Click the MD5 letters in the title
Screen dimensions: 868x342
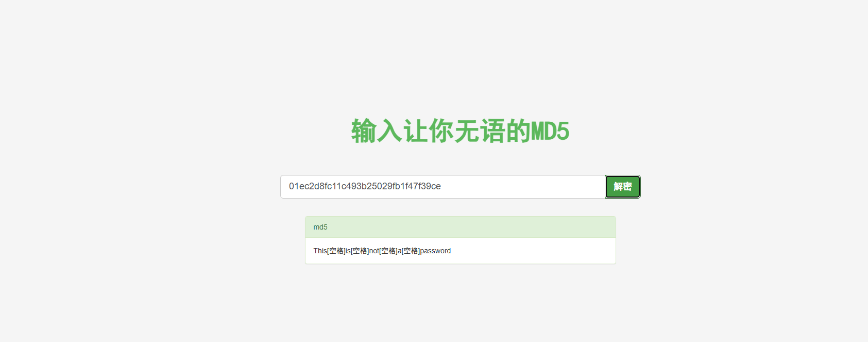tap(550, 131)
